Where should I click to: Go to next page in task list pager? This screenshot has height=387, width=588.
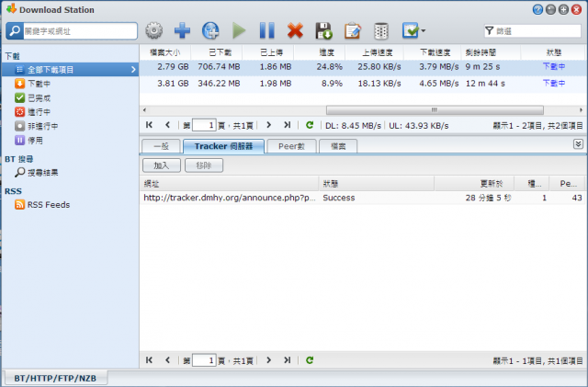268,125
